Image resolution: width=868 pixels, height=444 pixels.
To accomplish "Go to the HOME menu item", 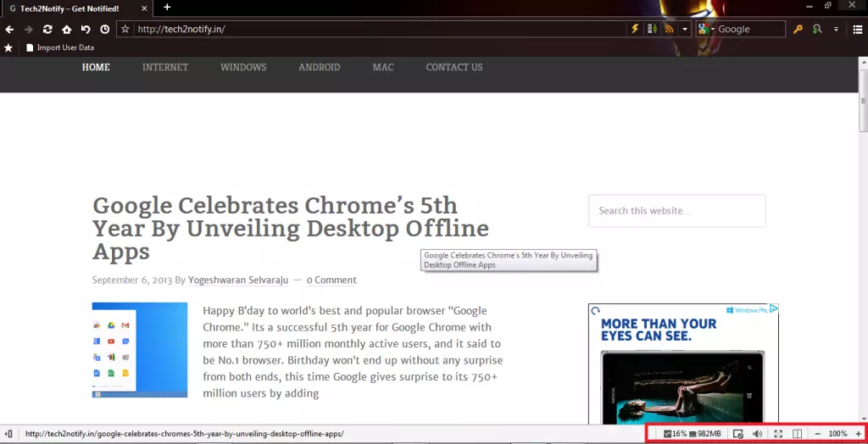I will [x=96, y=67].
